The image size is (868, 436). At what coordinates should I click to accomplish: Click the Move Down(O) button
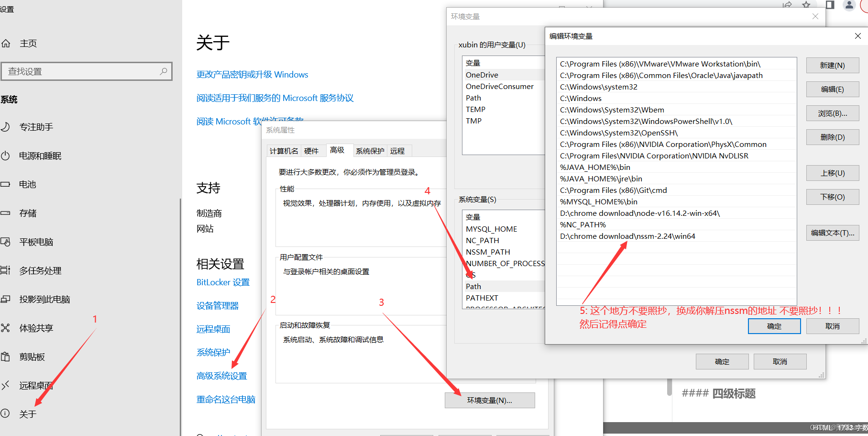[x=833, y=197]
